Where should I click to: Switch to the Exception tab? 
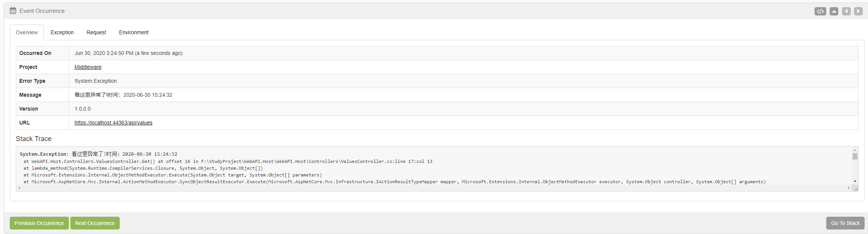pos(62,32)
